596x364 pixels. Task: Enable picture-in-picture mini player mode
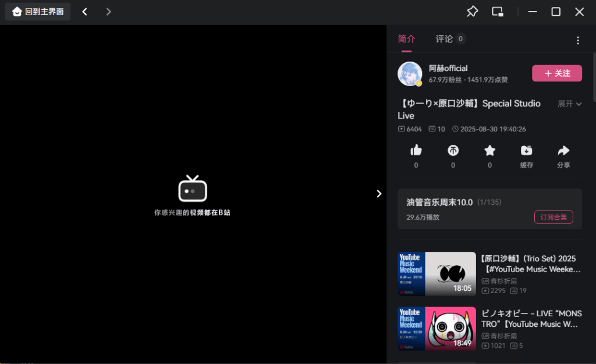pos(497,12)
